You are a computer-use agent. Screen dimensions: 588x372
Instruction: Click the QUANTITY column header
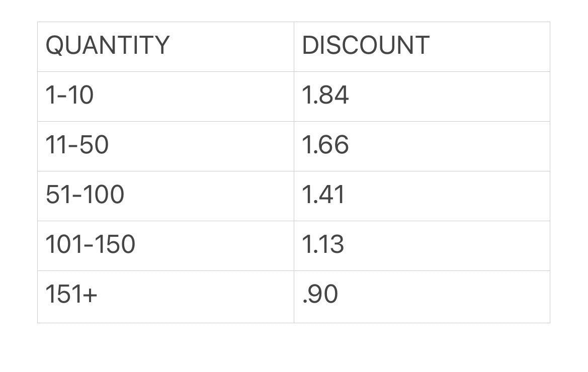108,46
